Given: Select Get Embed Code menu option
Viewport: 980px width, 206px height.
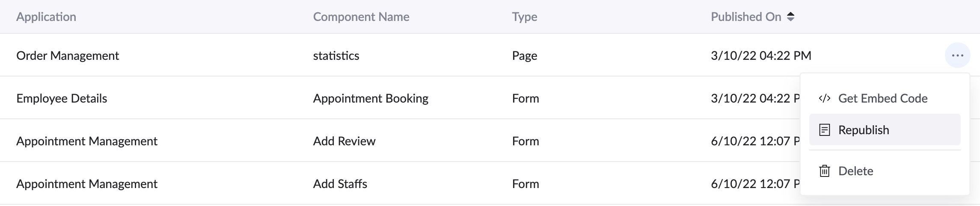Looking at the screenshot, I should pyautogui.click(x=882, y=98).
